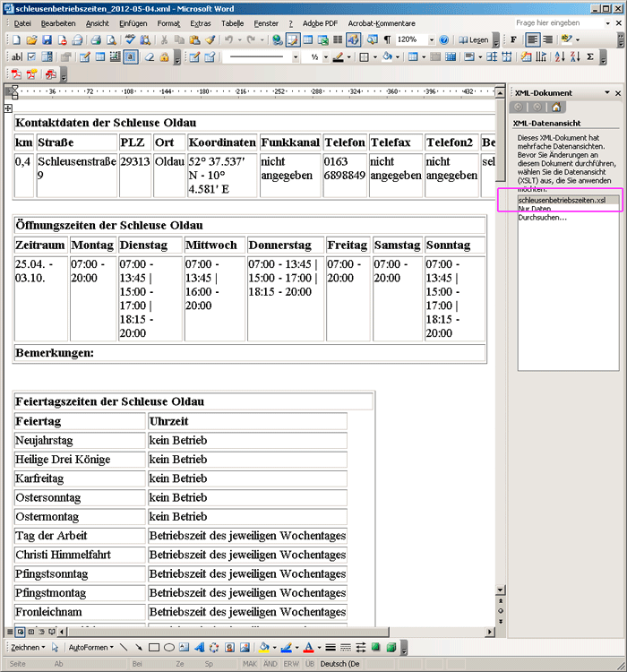Toggle form field shading (a icon)
The height and width of the screenshot is (672, 627).
click(x=131, y=57)
